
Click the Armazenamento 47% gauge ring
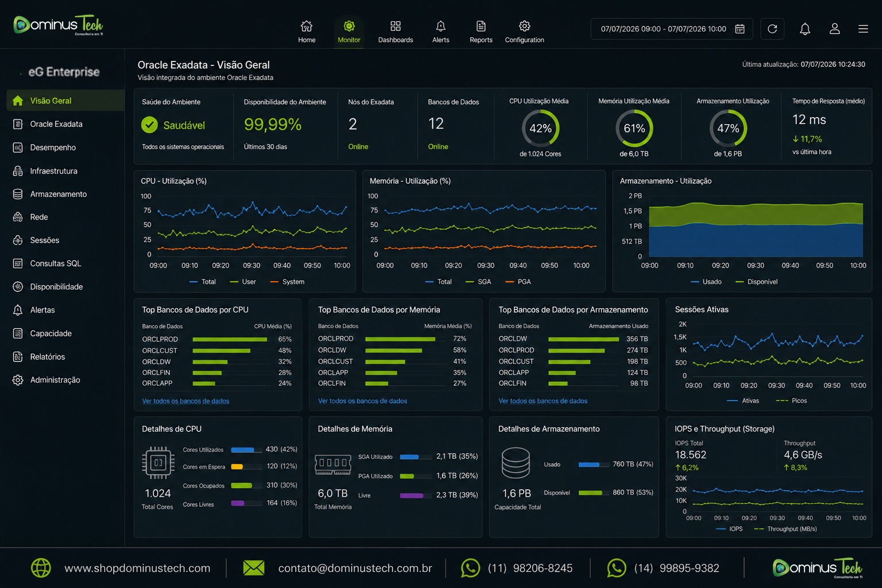pos(728,129)
